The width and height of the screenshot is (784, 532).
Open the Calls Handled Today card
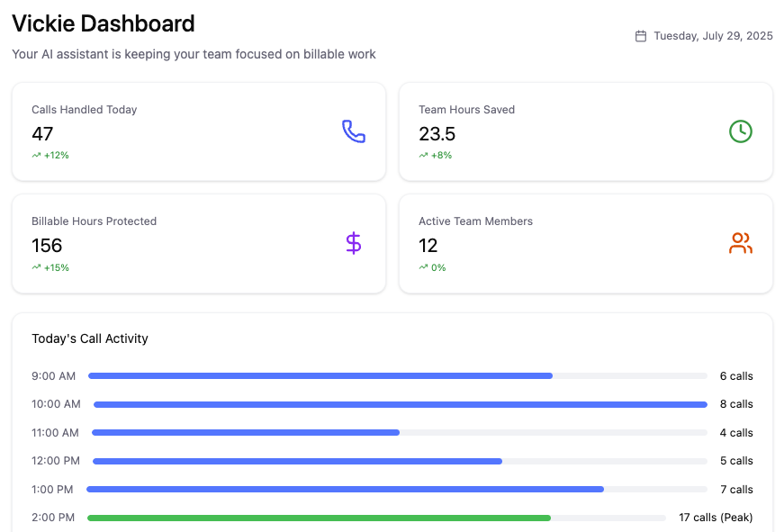(198, 131)
